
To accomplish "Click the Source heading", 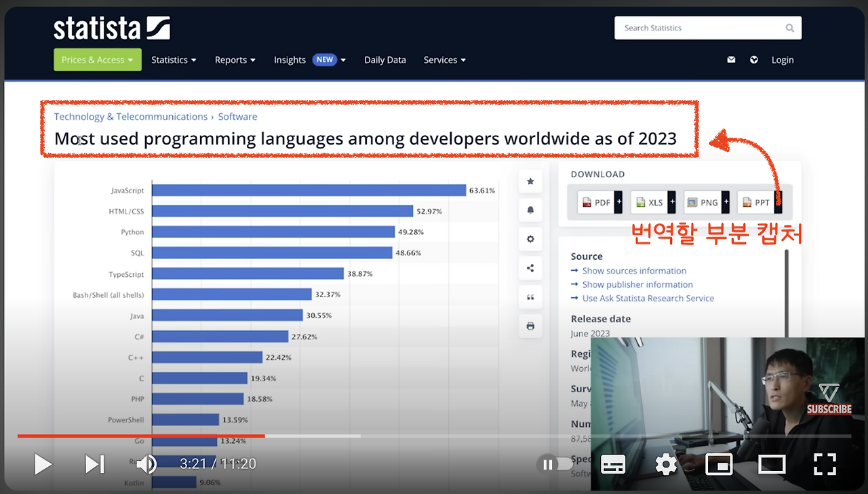I will tap(587, 256).
